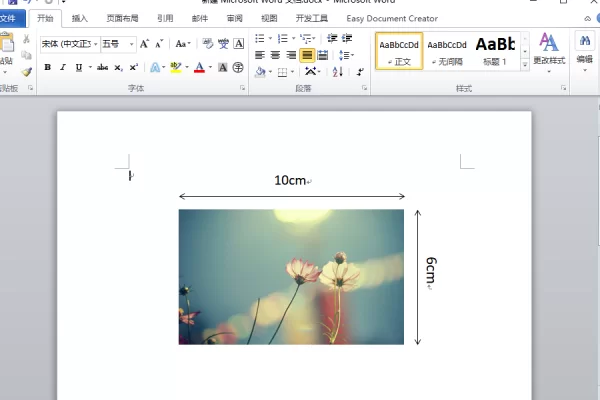Screen dimensions: 600x400
Task: Open the Easy Document Creator tab
Action: (x=392, y=18)
